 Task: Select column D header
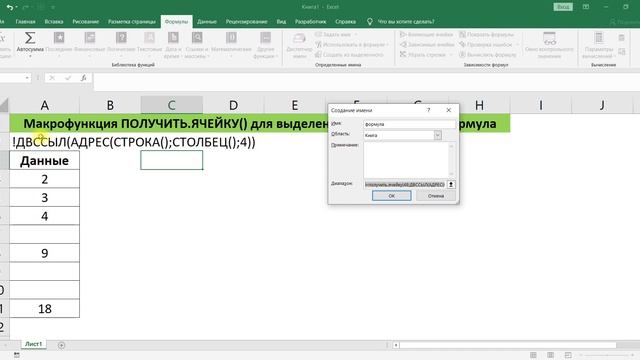(233, 105)
